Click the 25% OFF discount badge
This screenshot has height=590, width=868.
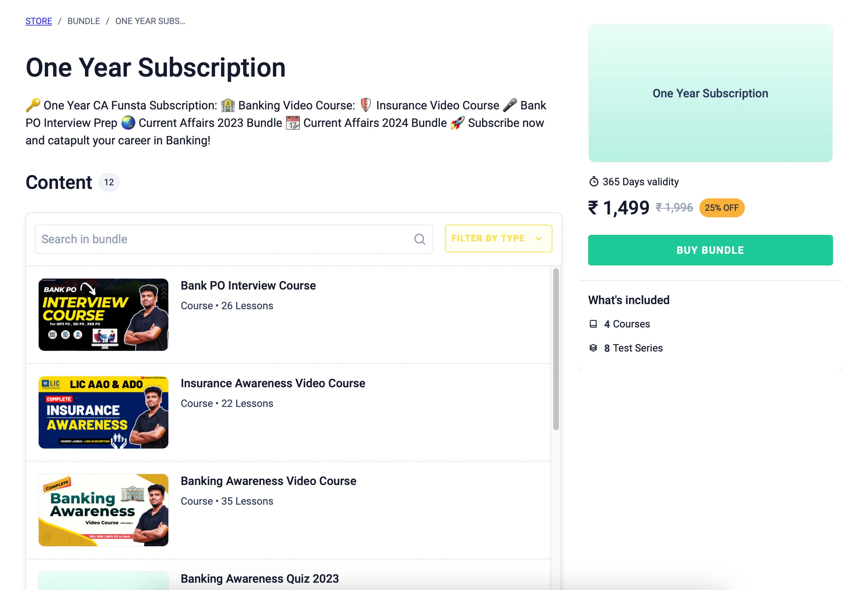click(721, 208)
